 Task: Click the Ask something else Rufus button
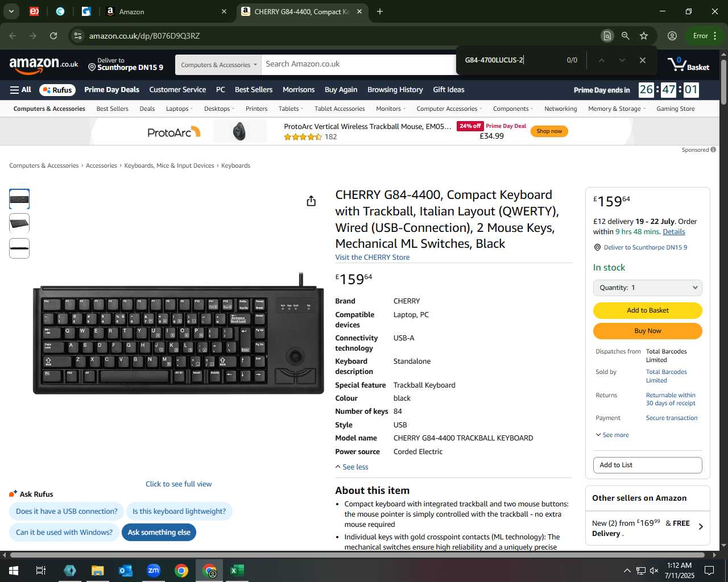[x=159, y=533]
